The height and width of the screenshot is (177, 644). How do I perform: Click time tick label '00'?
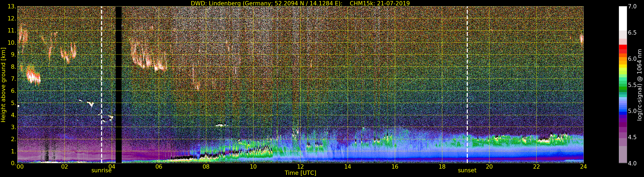pyautogui.click(x=20, y=166)
